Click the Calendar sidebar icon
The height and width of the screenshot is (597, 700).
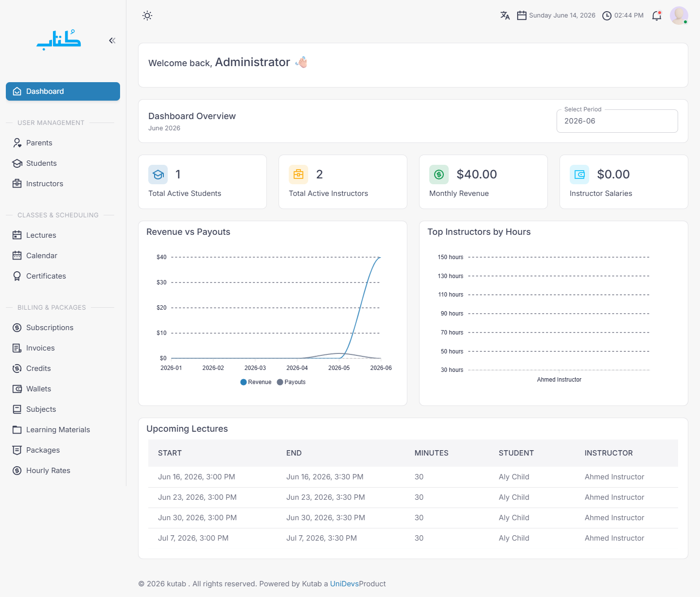coord(17,256)
